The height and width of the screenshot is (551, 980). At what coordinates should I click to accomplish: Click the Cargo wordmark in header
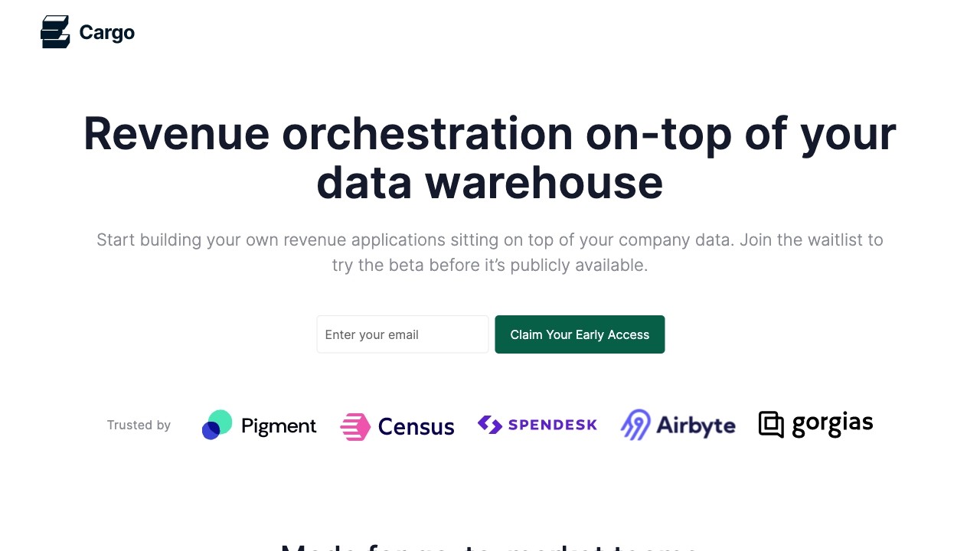click(107, 32)
